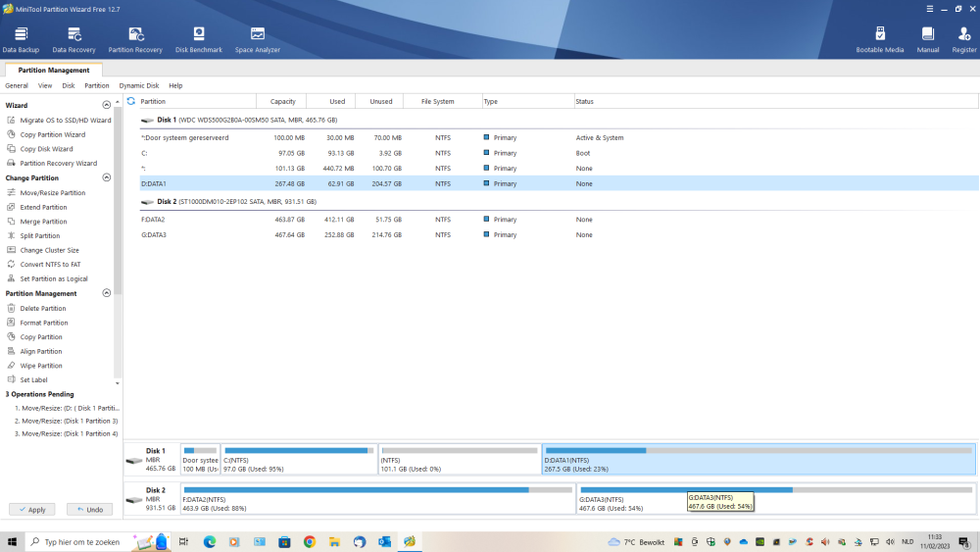
Task: Launch the Data Recovery tool
Action: tap(74, 39)
